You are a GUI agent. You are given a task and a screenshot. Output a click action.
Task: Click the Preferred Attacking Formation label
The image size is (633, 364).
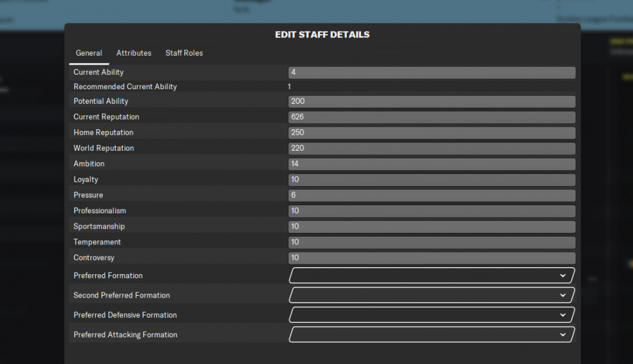pyautogui.click(x=125, y=335)
